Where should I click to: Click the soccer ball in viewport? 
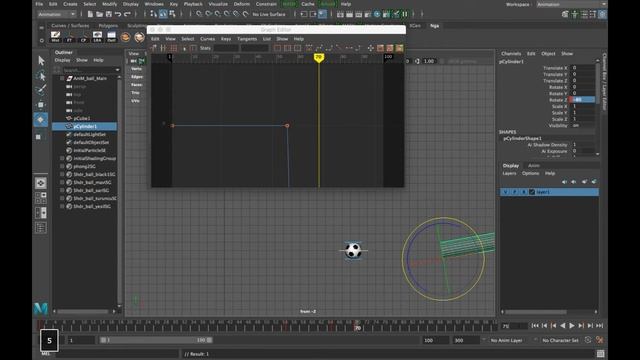click(x=353, y=251)
